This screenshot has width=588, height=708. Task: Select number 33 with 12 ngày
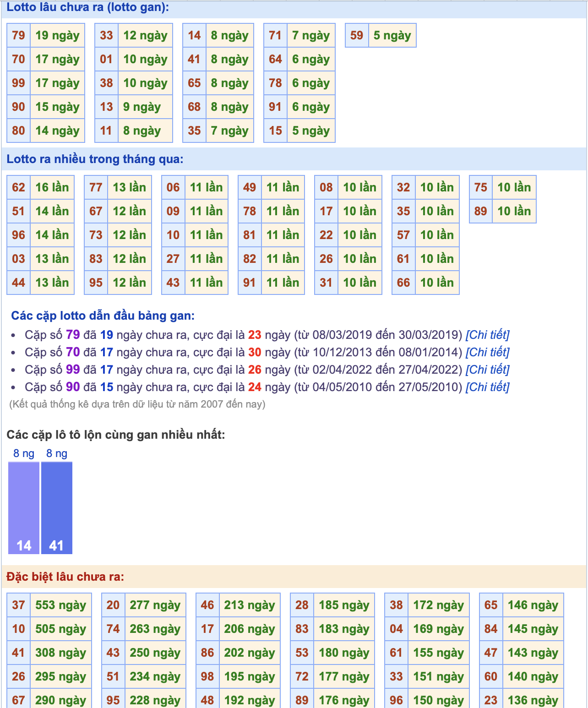click(x=107, y=35)
